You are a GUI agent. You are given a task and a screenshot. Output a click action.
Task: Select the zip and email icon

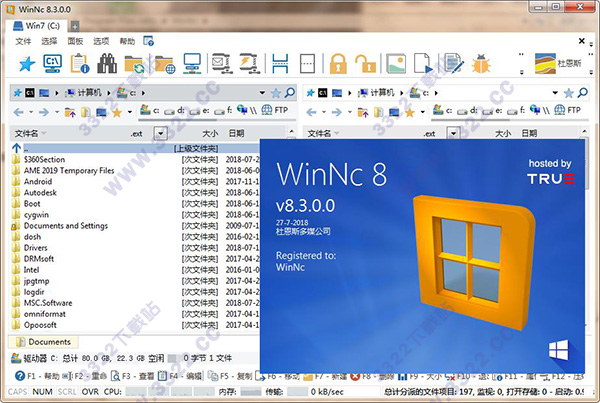point(221,64)
